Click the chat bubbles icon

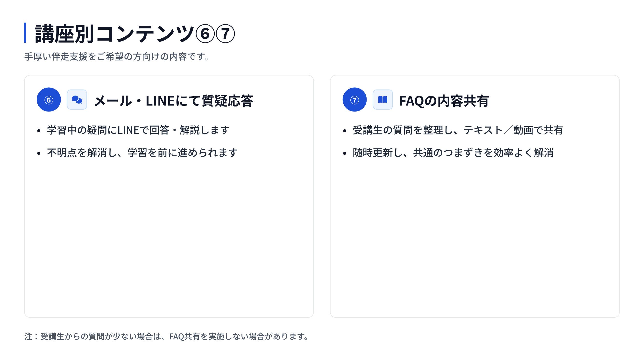[x=77, y=100]
